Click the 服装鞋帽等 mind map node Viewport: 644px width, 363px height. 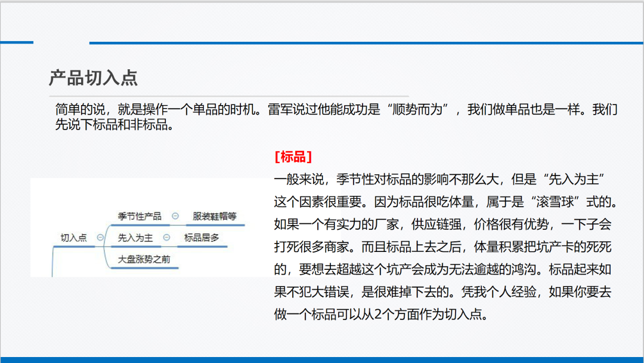pyautogui.click(x=215, y=216)
